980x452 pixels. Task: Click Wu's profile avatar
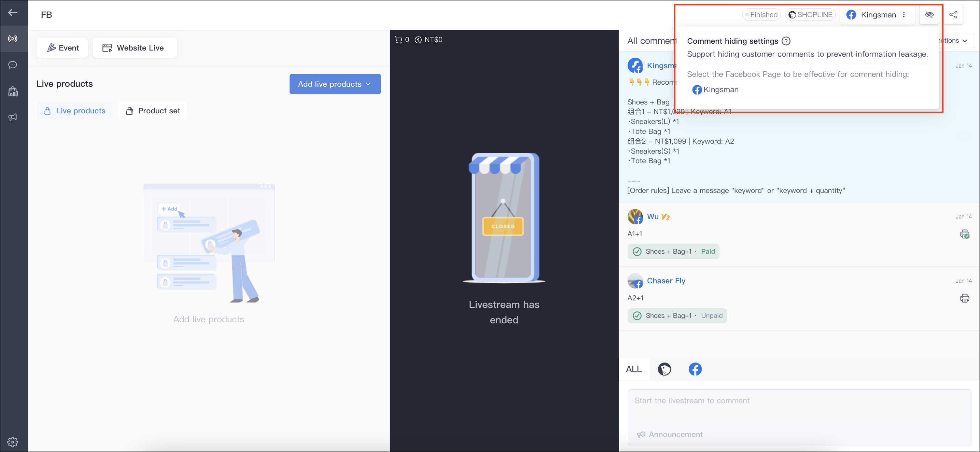635,216
